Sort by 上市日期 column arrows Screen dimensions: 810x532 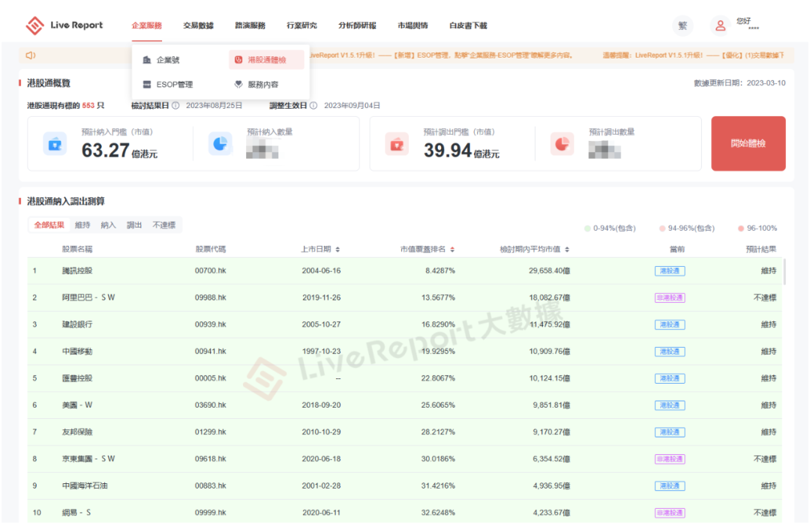click(x=337, y=250)
